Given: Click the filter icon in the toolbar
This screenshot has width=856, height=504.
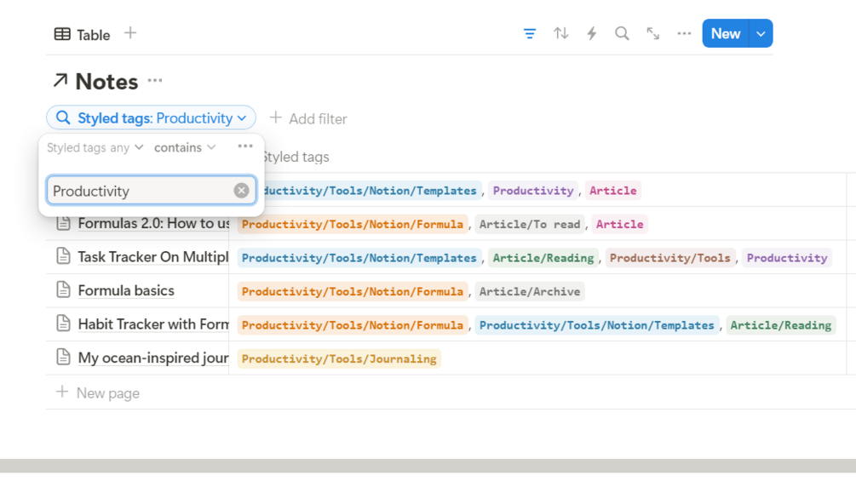Looking at the screenshot, I should pyautogui.click(x=530, y=34).
